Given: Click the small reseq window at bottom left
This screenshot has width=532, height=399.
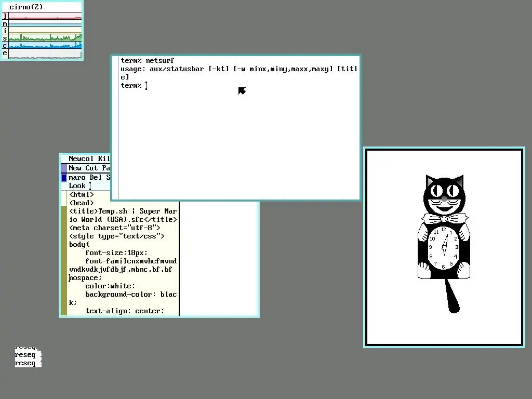Looking at the screenshot, I should pyautogui.click(x=28, y=357).
